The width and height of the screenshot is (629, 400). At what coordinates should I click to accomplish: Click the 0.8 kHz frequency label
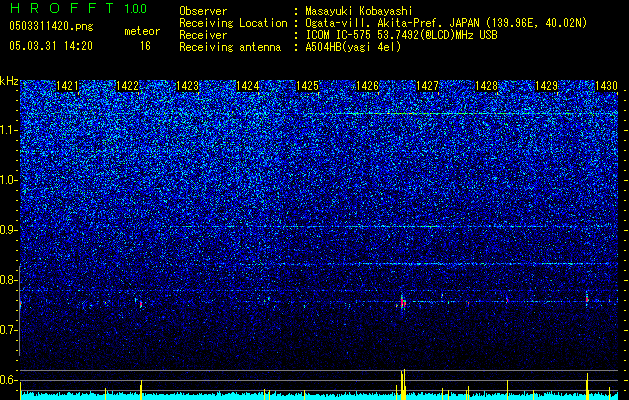point(9,280)
